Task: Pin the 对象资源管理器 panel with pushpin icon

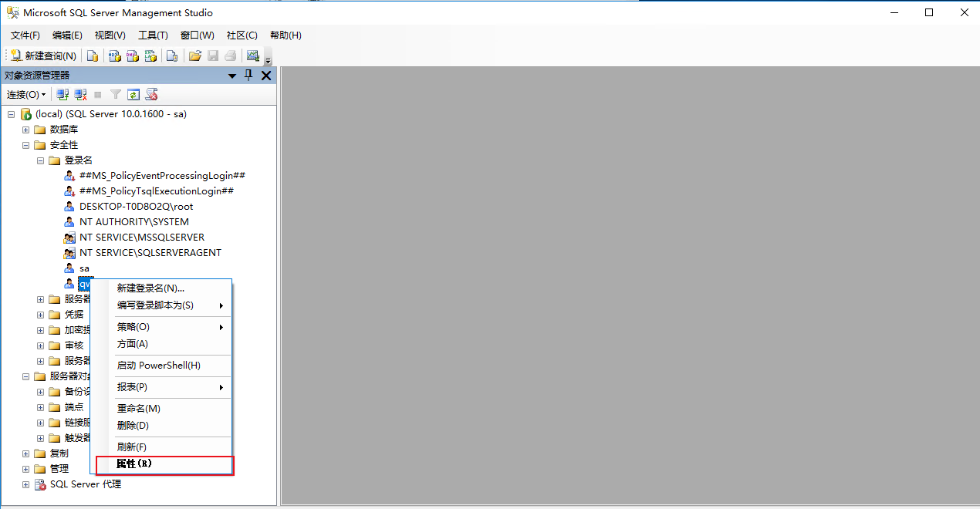Action: (248, 75)
